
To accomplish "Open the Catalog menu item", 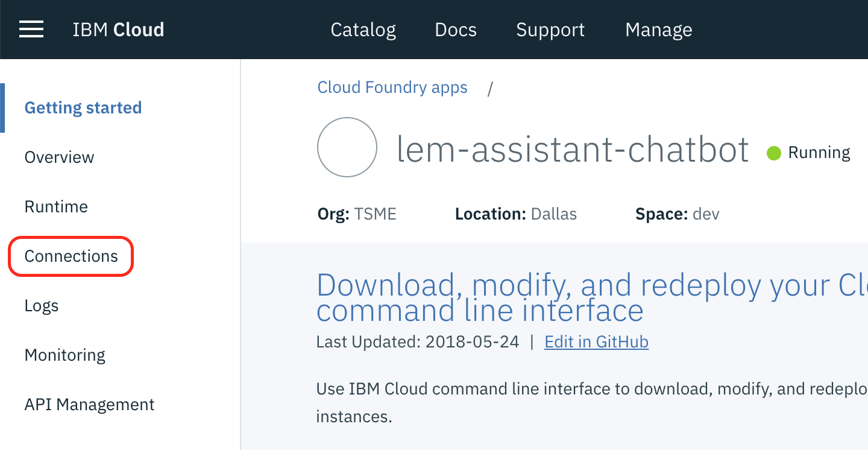I will pos(363,30).
